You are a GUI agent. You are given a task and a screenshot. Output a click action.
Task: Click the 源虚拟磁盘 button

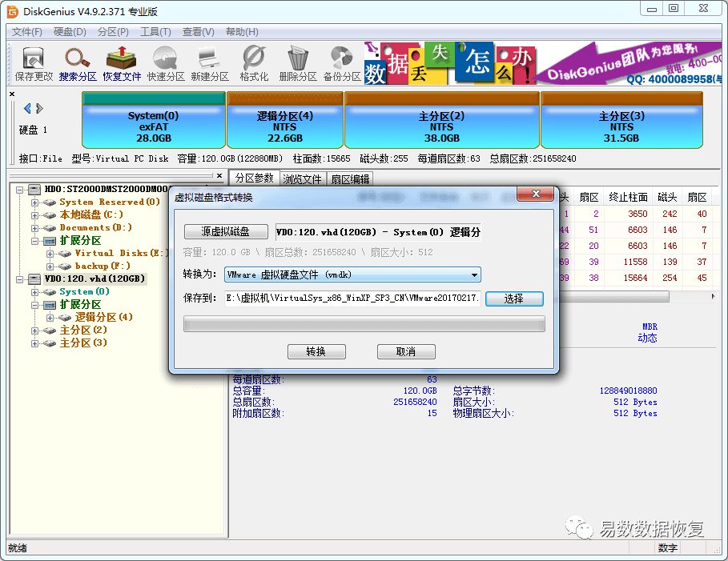(226, 231)
